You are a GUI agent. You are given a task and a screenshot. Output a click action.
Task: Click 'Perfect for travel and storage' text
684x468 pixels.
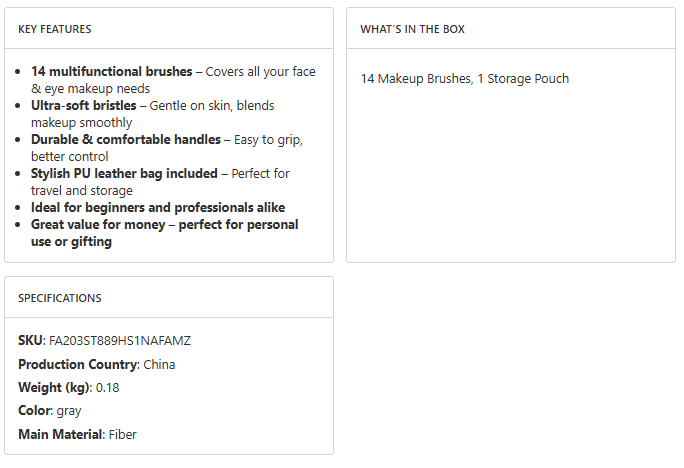[x=260, y=174]
